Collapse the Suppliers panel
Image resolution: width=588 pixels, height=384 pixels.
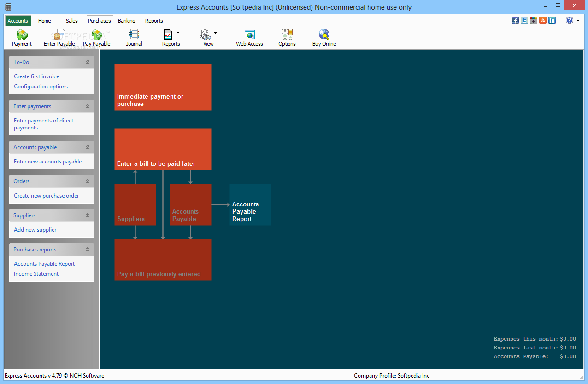click(88, 215)
